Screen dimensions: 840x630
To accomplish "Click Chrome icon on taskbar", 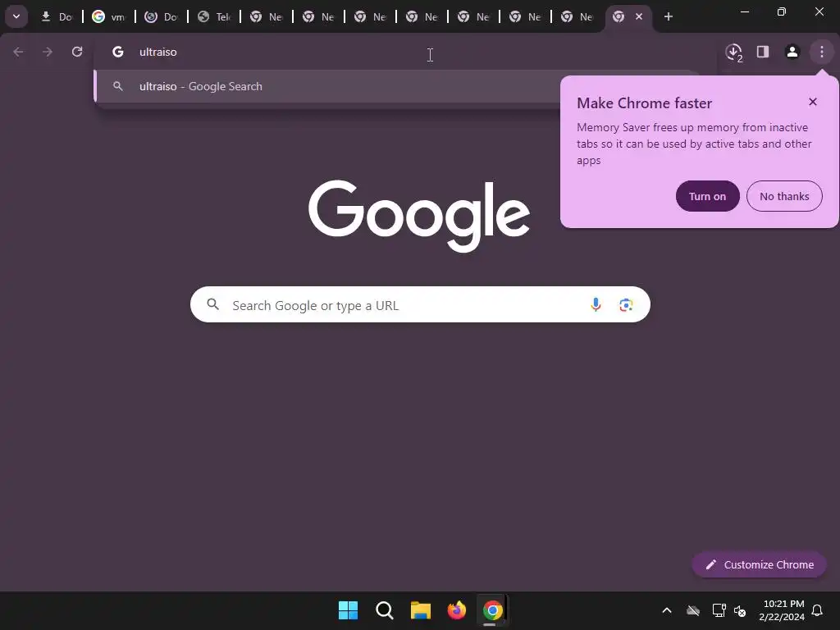I will pos(493,610).
